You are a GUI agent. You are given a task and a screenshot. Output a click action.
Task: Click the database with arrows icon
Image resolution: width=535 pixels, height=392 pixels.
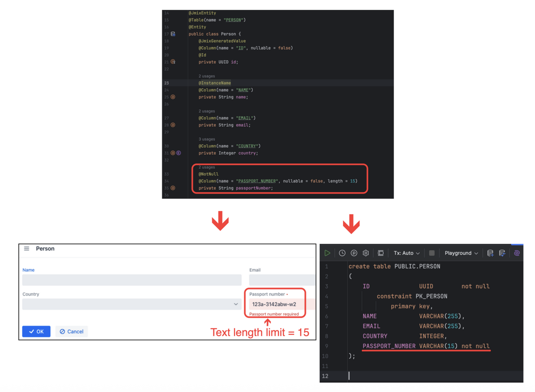tap(502, 253)
